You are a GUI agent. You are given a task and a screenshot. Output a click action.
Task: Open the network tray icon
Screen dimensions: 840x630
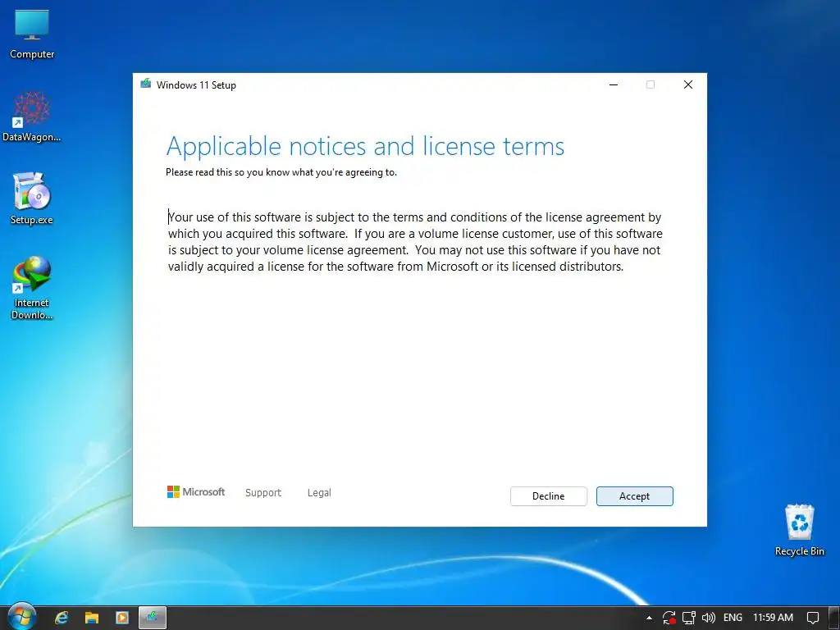click(x=689, y=618)
